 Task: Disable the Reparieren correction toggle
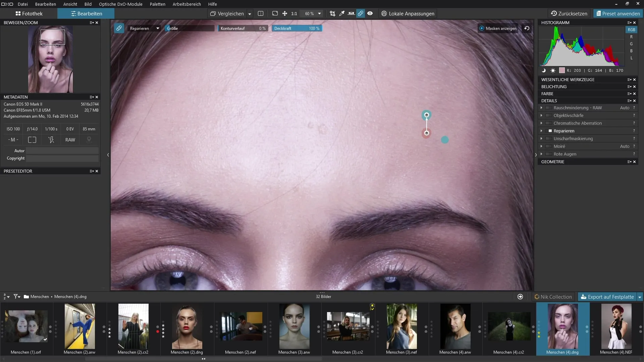click(x=549, y=131)
